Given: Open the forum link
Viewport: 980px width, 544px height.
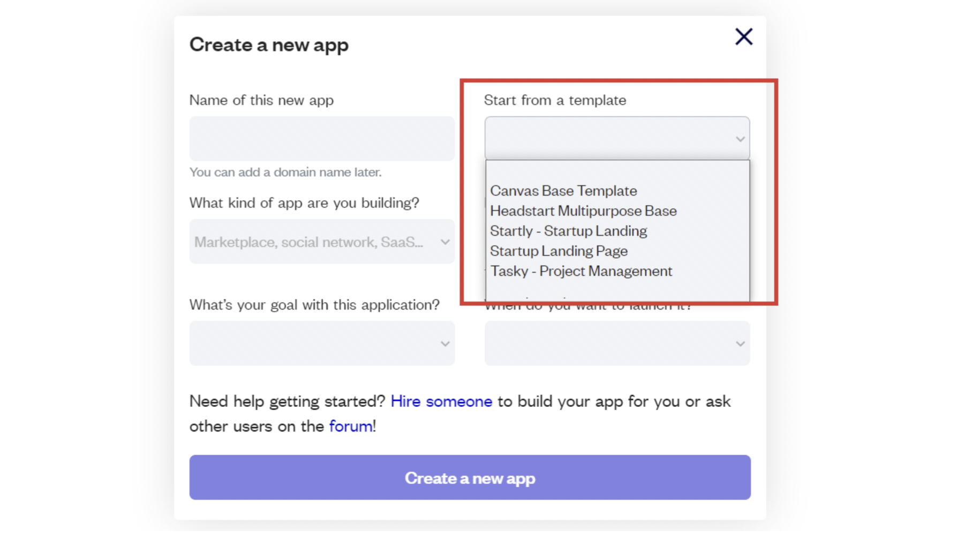Looking at the screenshot, I should tap(351, 426).
